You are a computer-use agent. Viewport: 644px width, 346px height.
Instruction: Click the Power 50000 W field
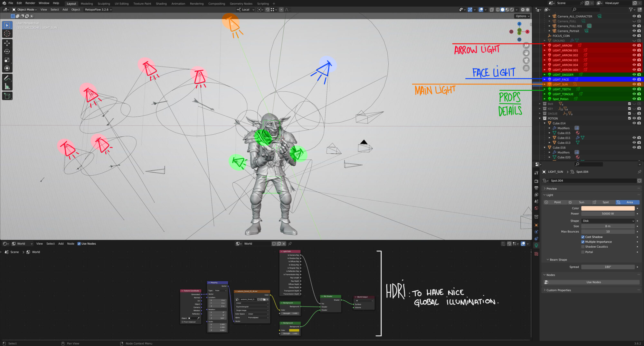(608, 214)
